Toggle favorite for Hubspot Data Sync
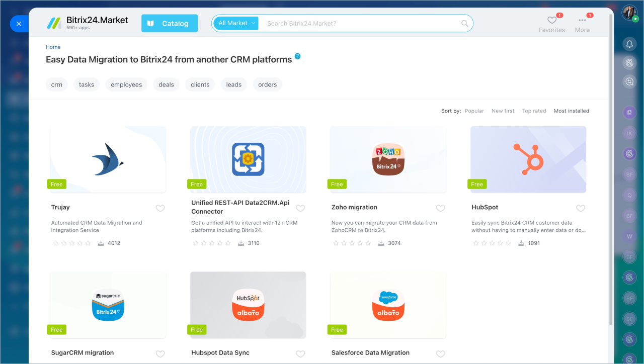The width and height of the screenshot is (644, 364). coord(300,354)
